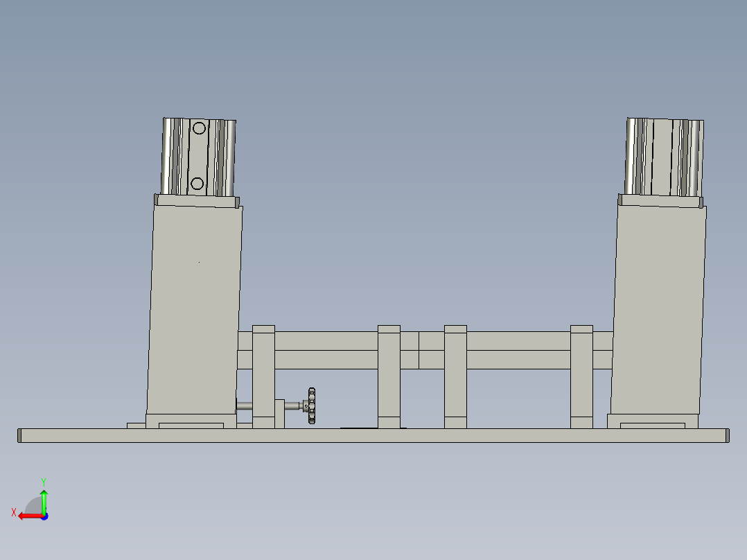Click the red X axis arrow on triad

[x=30, y=516]
